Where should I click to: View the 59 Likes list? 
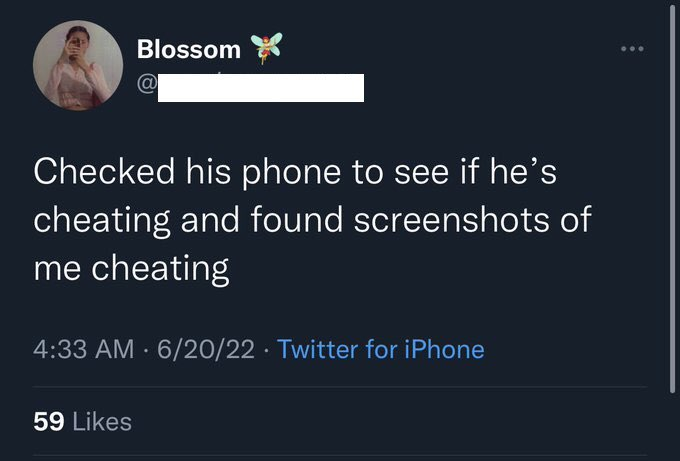point(82,422)
